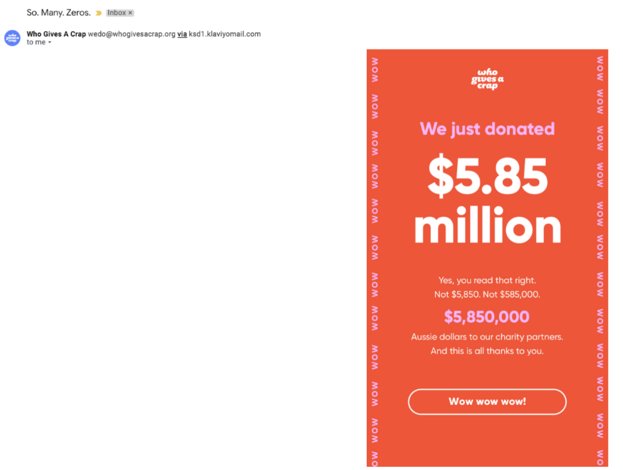Open the sender's blue avatar icon
623x470 pixels.
pyautogui.click(x=12, y=38)
